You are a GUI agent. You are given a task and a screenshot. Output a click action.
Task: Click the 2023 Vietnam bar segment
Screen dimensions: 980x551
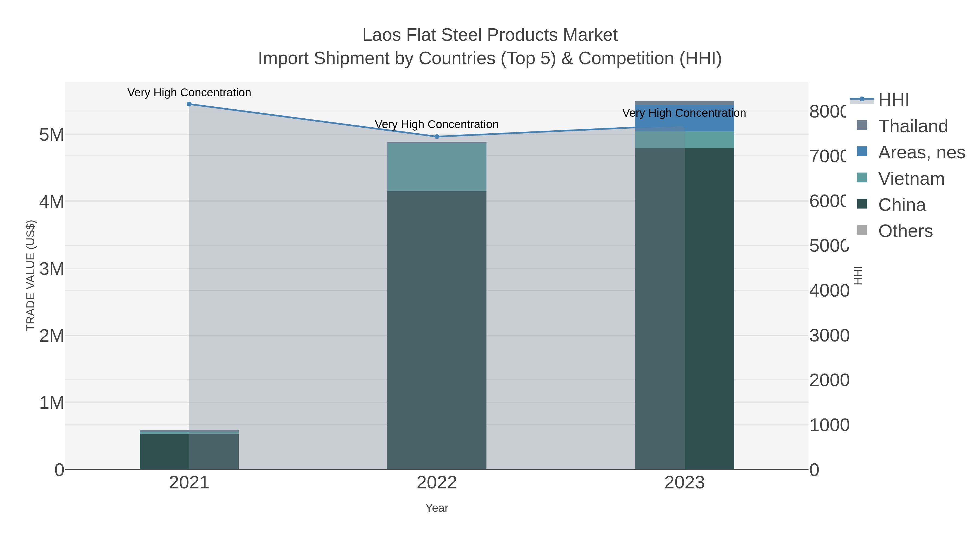point(684,140)
